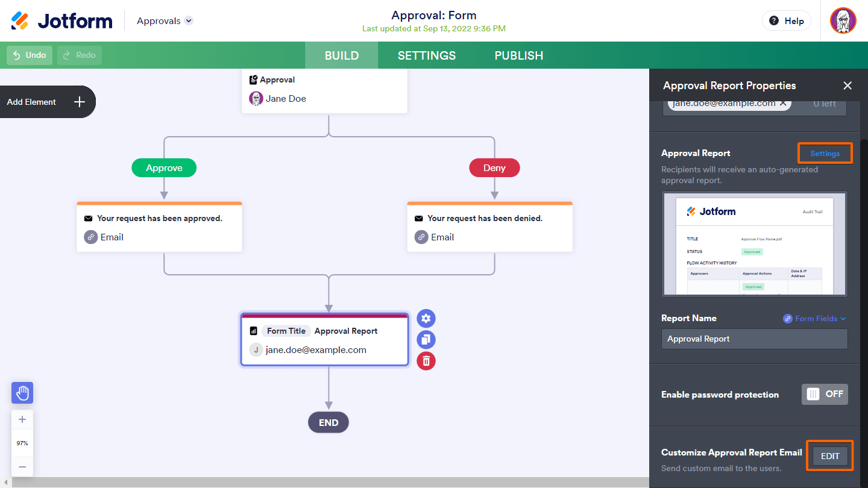Image resolution: width=868 pixels, height=488 pixels.
Task: Zoom out with the minus button
Action: point(22,467)
